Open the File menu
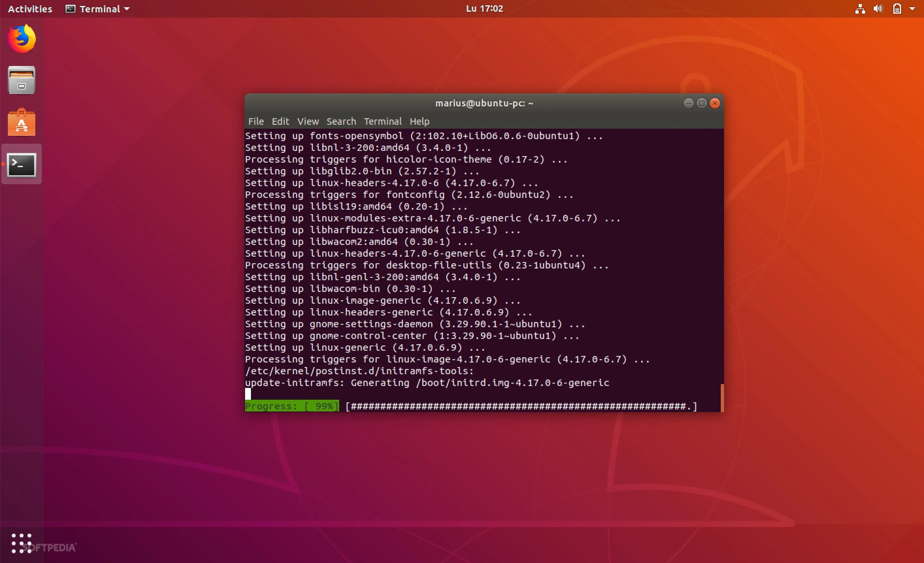Image resolution: width=924 pixels, height=563 pixels. 256,121
